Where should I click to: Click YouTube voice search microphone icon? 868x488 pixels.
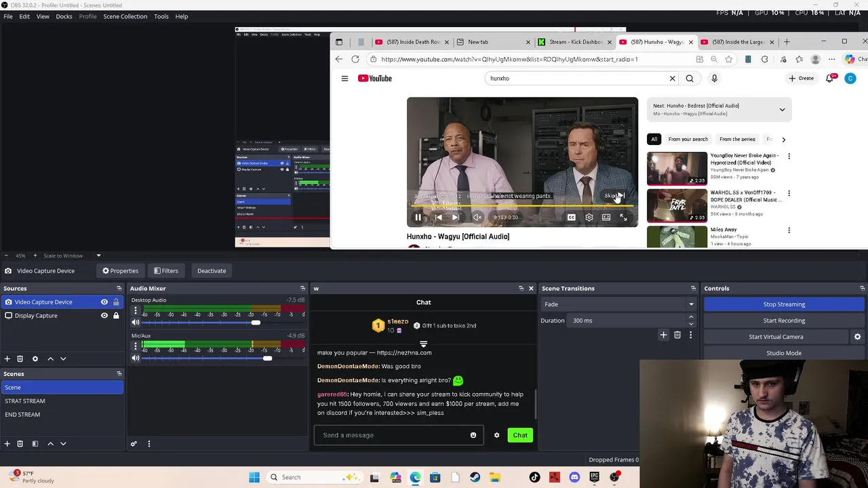point(714,78)
